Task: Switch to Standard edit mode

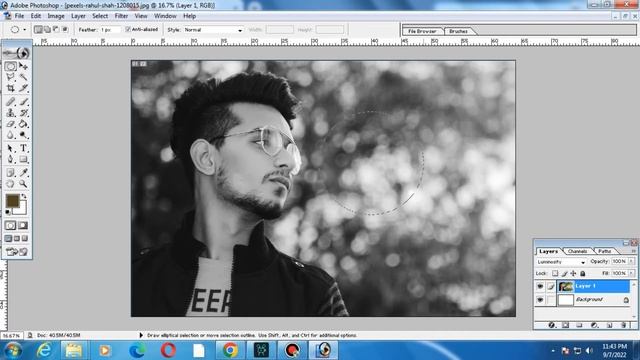Action: (11, 225)
